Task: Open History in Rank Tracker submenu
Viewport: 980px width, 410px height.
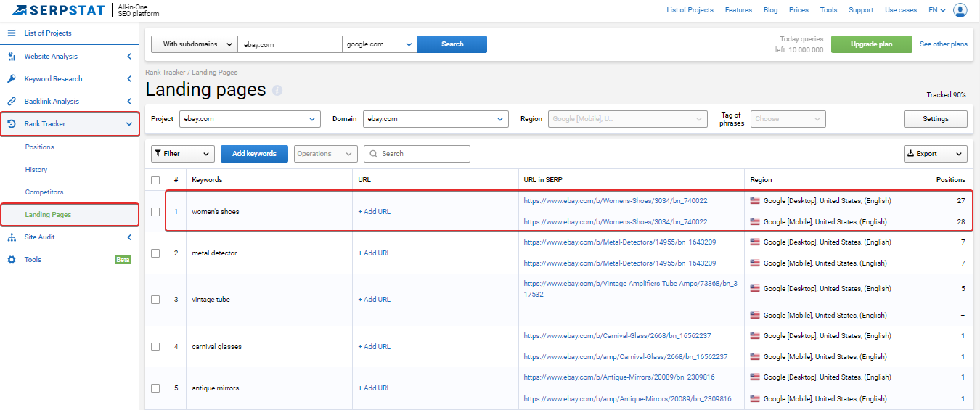Action: coord(36,170)
